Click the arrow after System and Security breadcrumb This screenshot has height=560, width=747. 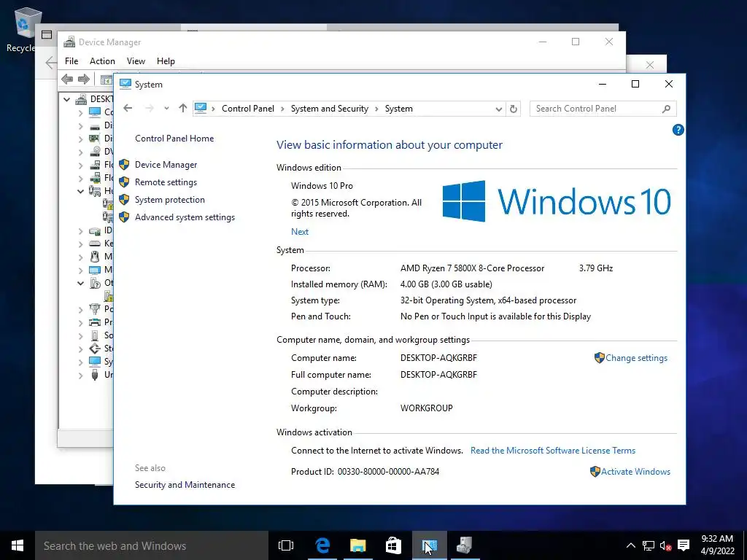(x=376, y=109)
